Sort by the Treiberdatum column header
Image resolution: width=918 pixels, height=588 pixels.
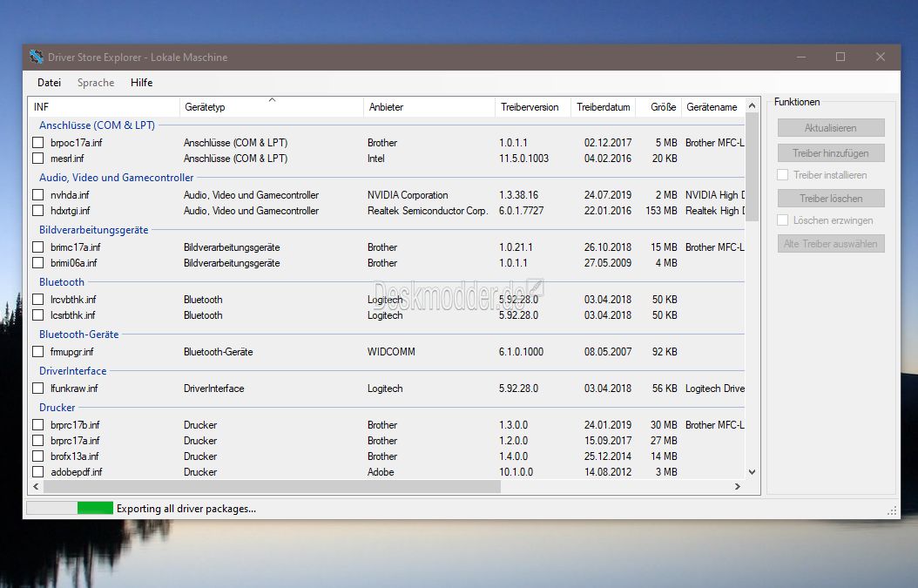[603, 106]
